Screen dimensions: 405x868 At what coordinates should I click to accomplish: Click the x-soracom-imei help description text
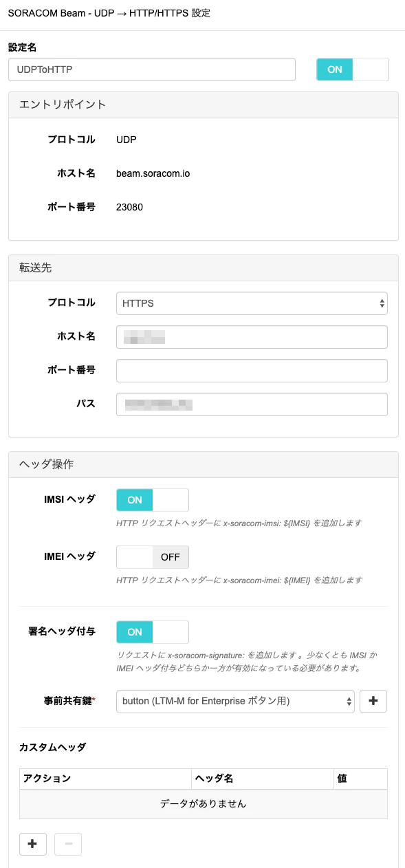[239, 580]
